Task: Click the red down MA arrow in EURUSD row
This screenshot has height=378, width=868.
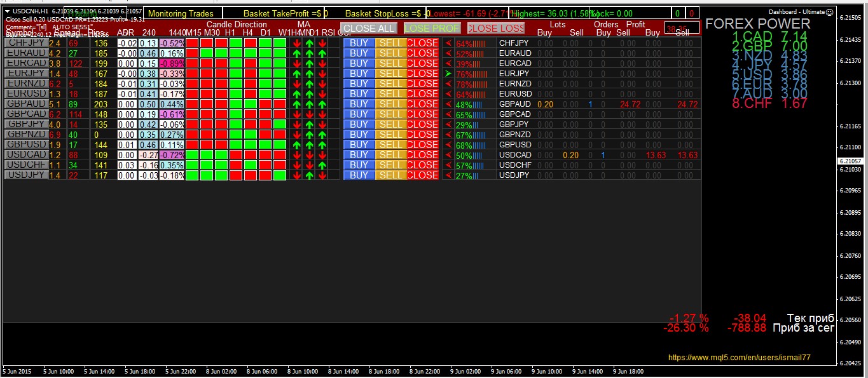Action: (323, 94)
